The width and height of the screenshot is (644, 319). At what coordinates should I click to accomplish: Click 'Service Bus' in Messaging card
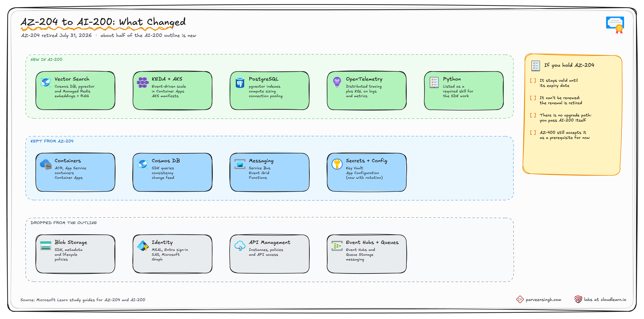(x=260, y=168)
